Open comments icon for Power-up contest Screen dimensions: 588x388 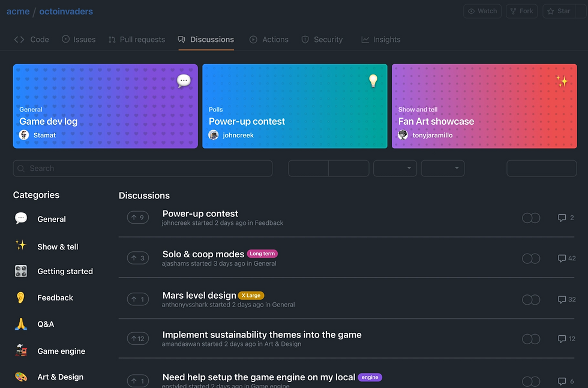coord(562,218)
